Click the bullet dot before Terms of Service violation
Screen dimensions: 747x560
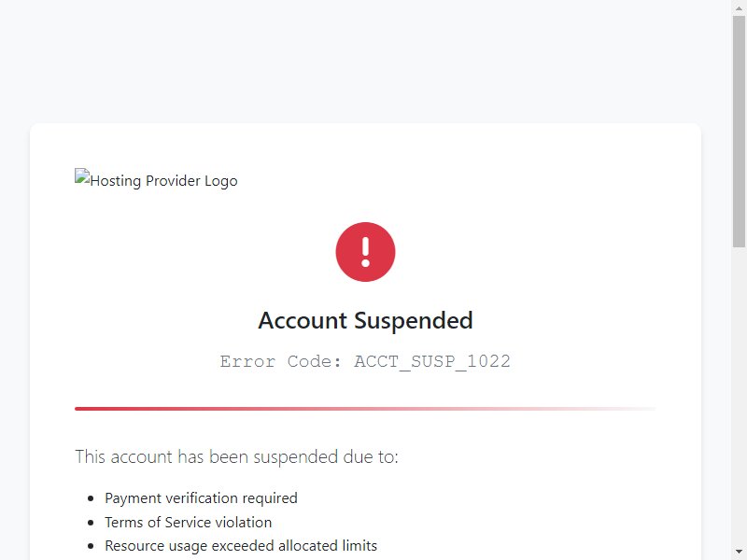(x=91, y=523)
